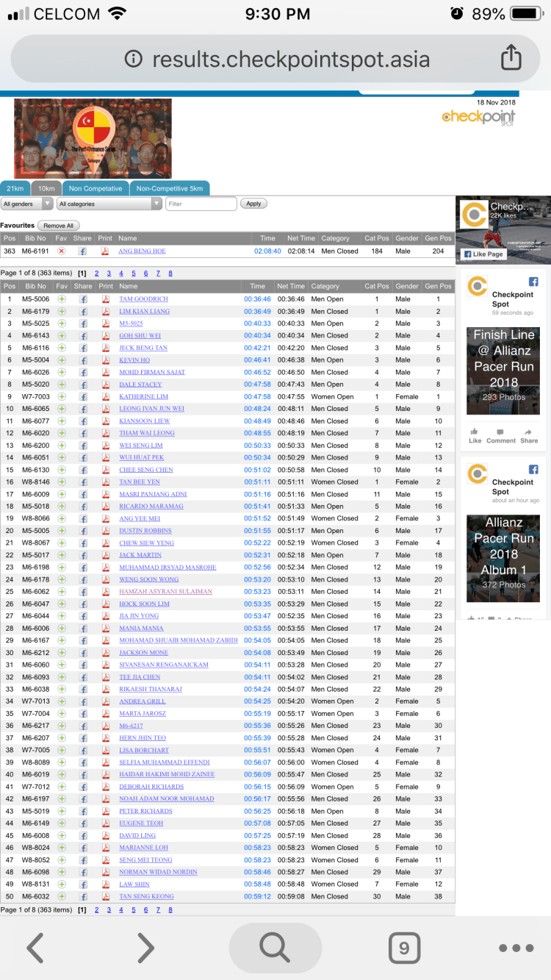Switch to the 21km tab
This screenshot has height=980, width=551.
point(15,188)
